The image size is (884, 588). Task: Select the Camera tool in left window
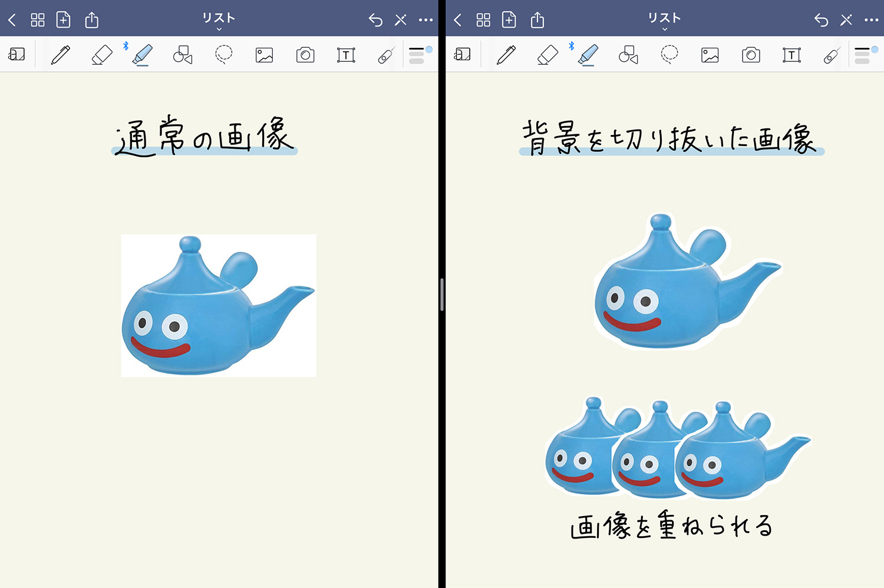click(x=305, y=55)
